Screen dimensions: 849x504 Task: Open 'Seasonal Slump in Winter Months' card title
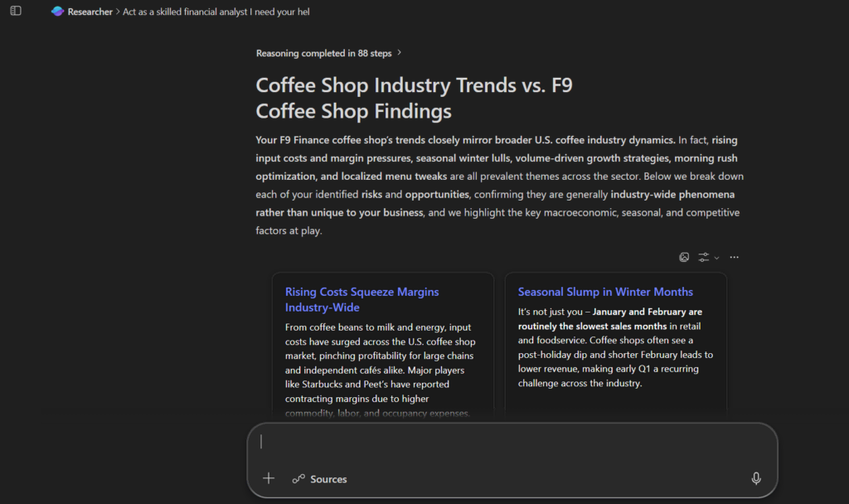click(x=605, y=292)
